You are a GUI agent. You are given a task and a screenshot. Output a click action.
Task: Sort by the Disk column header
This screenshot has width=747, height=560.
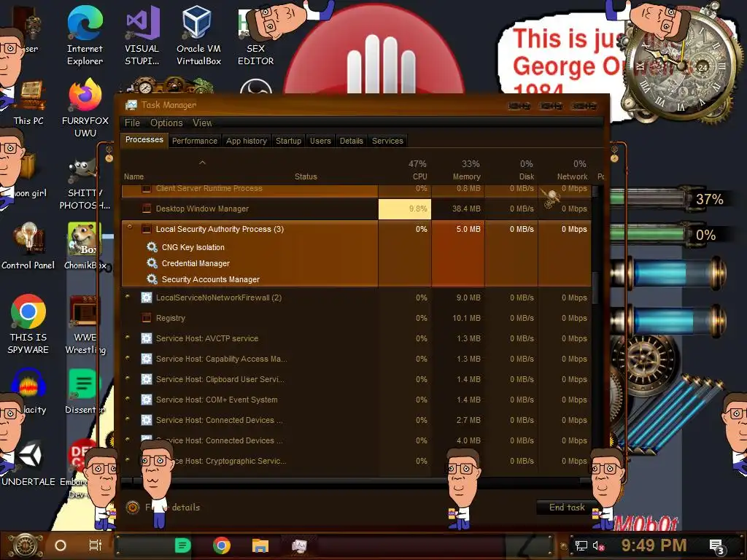click(x=511, y=169)
